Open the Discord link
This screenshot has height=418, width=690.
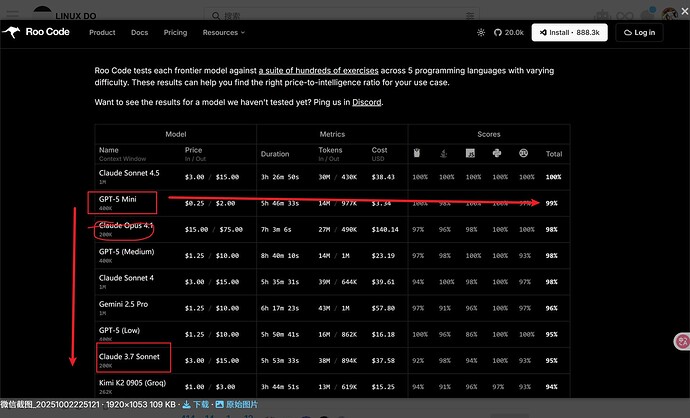click(x=367, y=102)
